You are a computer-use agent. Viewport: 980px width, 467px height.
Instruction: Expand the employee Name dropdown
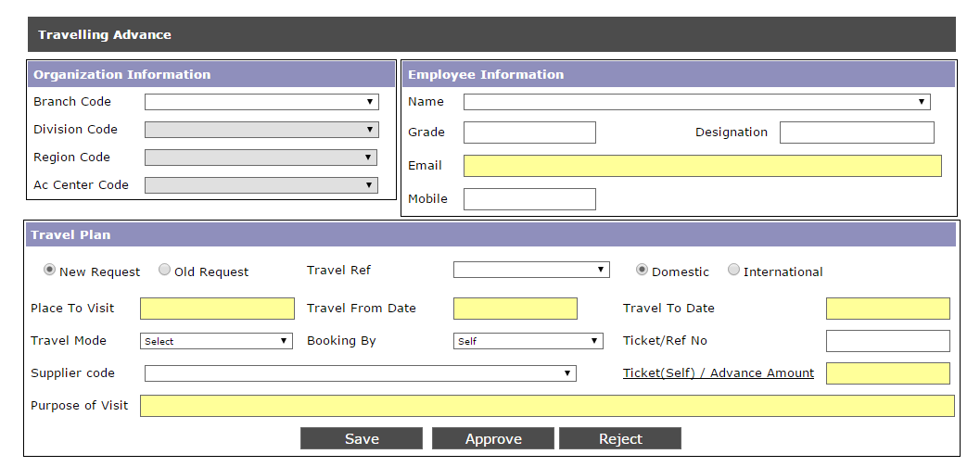pos(696,102)
